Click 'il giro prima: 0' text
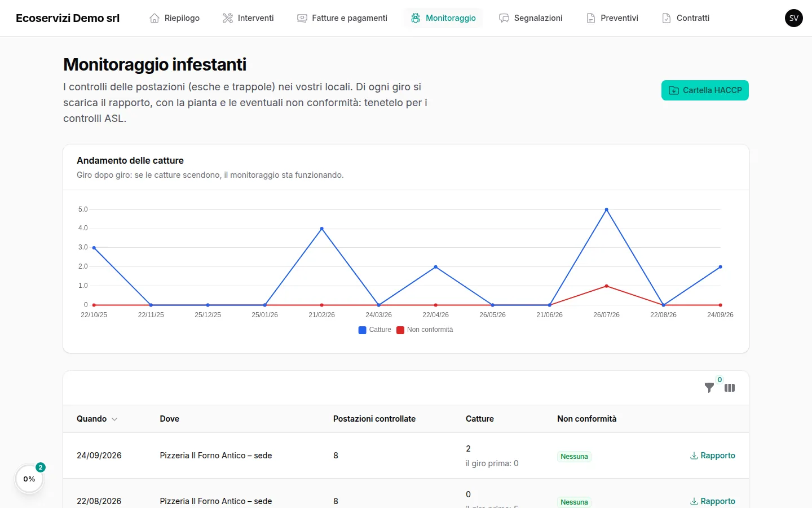This screenshot has height=508, width=812. pyautogui.click(x=492, y=463)
